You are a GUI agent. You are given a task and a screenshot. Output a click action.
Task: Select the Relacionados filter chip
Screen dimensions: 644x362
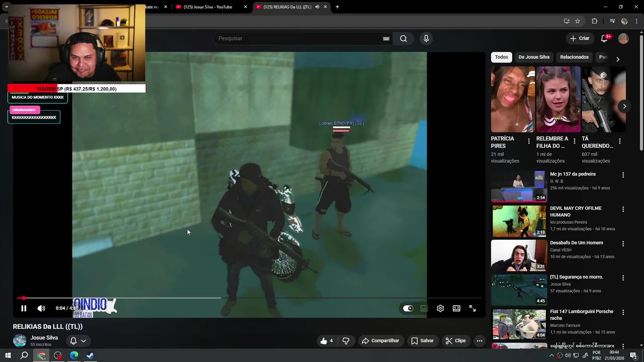pos(574,57)
